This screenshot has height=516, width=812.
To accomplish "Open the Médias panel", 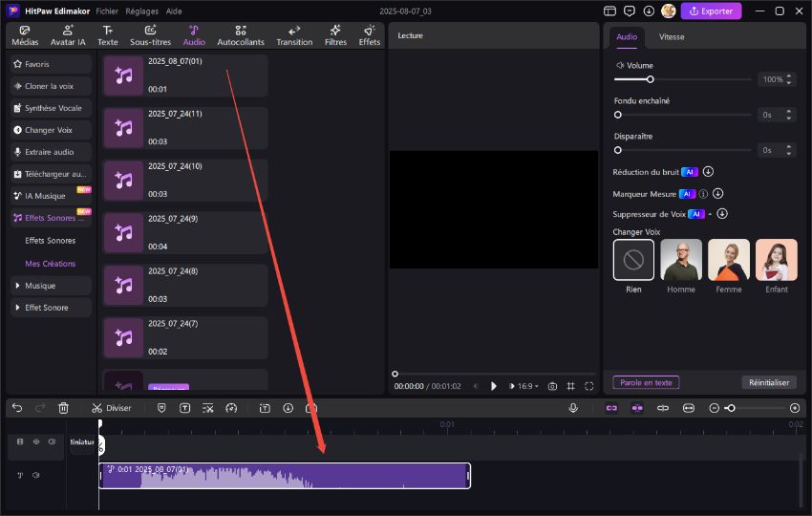I will coord(25,35).
